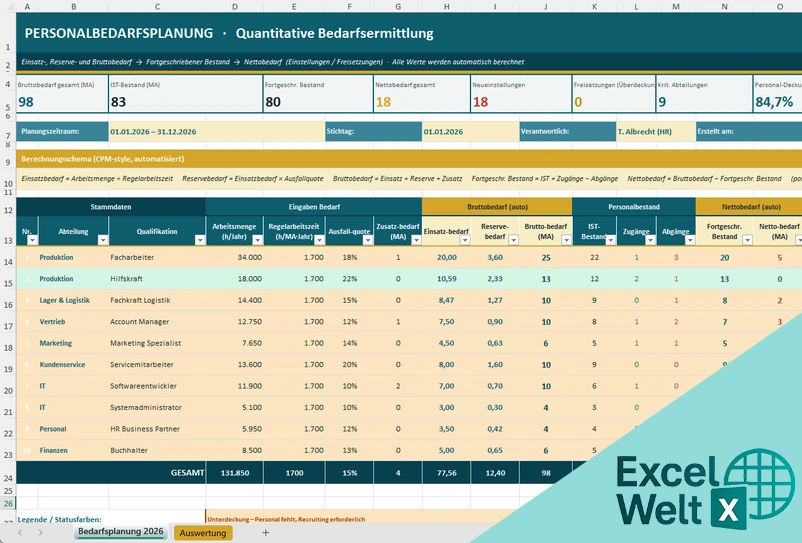The height and width of the screenshot is (543, 802).
Task: Go to next sheet using right arrow
Action: 40,532
